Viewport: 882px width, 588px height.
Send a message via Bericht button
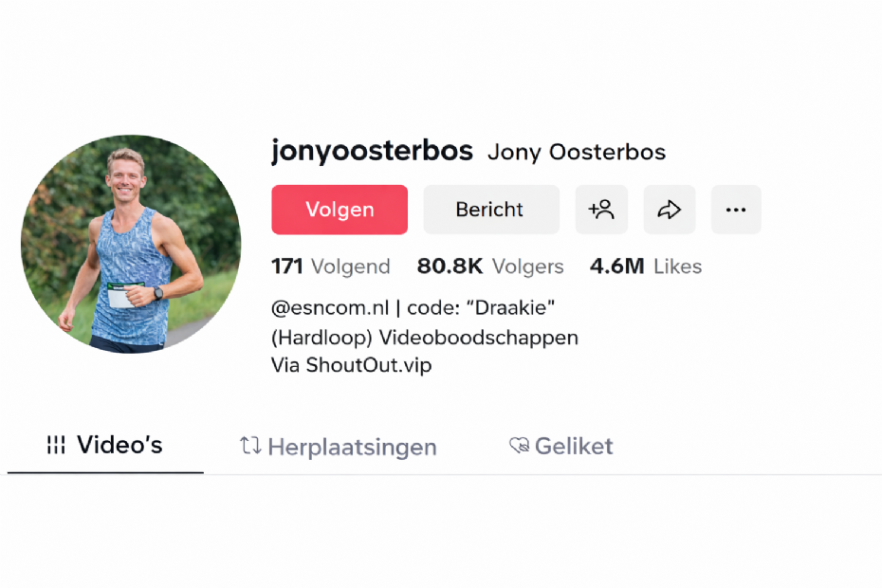pyautogui.click(x=491, y=210)
